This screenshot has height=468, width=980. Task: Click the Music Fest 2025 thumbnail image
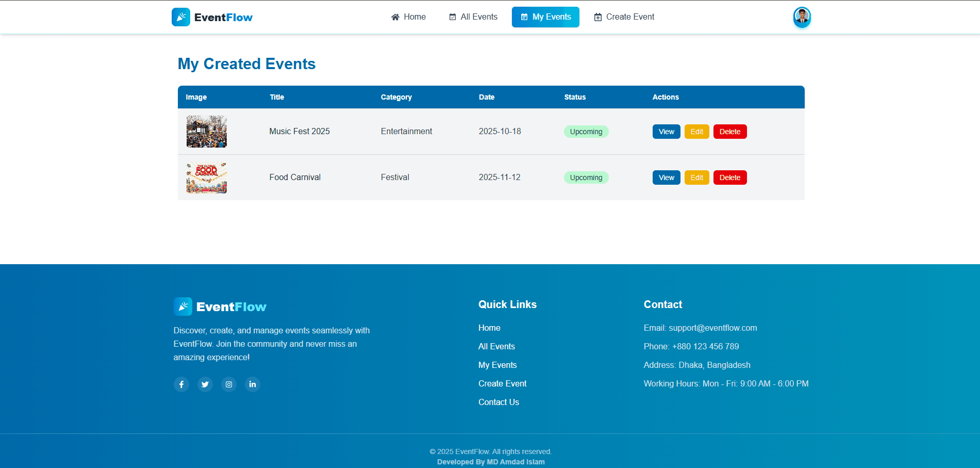pos(207,132)
